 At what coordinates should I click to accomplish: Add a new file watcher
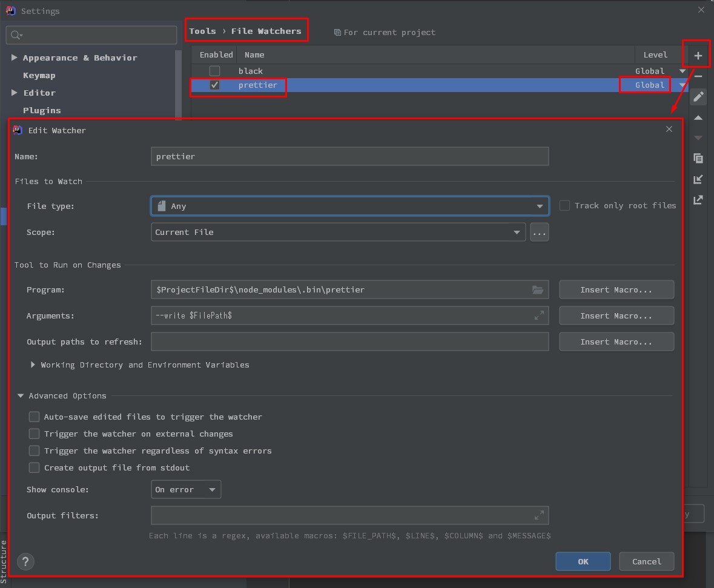coord(696,54)
